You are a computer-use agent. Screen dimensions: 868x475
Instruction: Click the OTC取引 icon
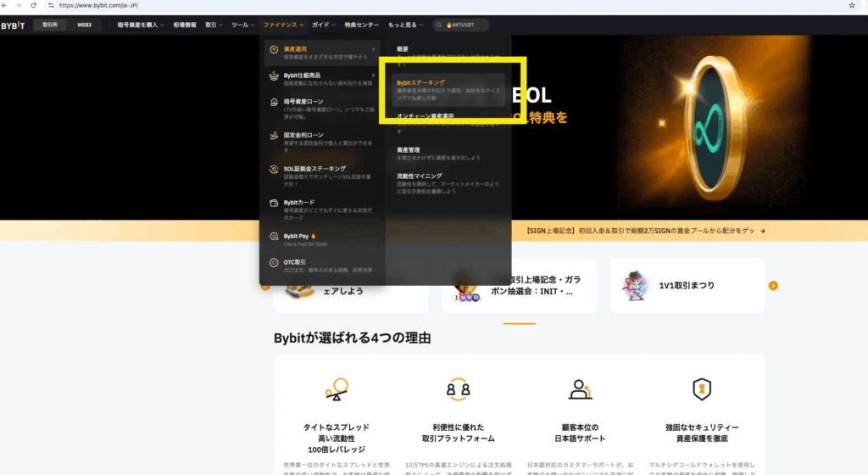[274, 263]
